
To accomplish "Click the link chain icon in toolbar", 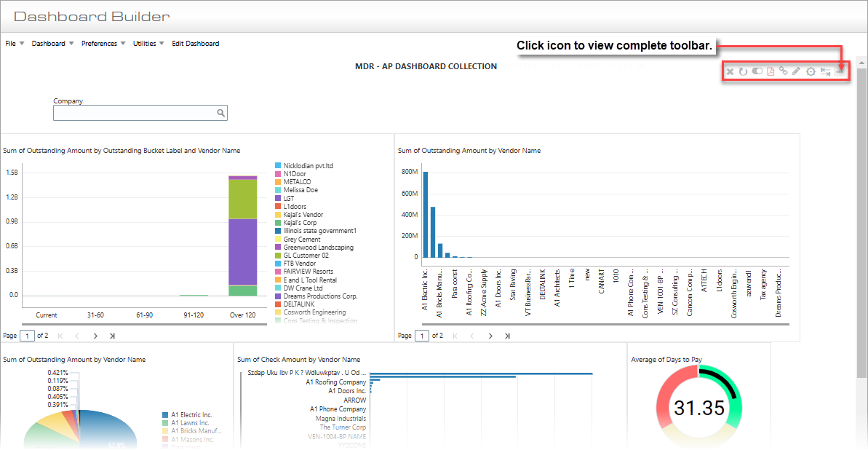I will pos(784,71).
